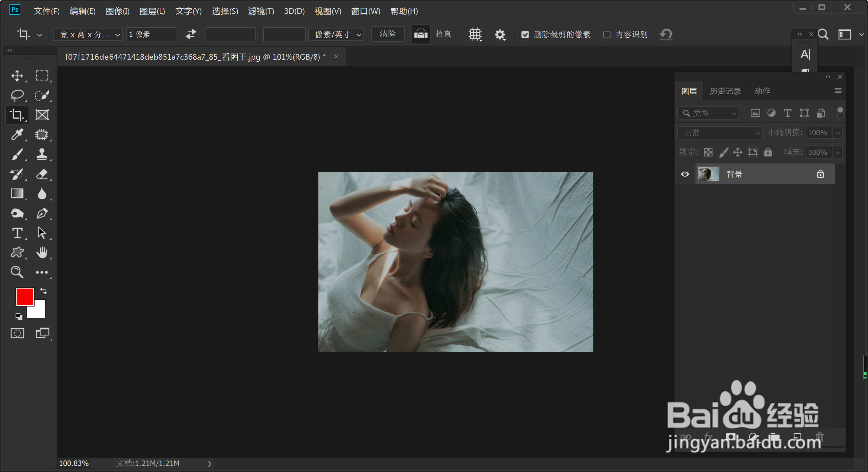Hide the 背景 layer visibility eye

685,174
